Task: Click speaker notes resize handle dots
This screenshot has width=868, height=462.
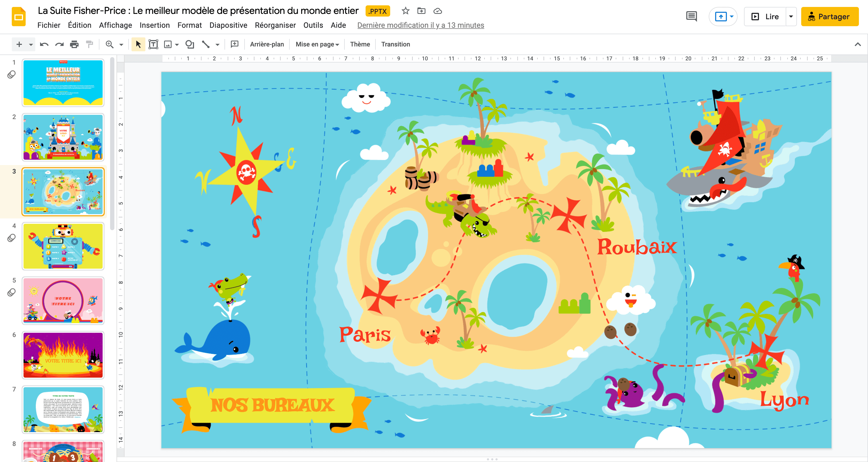Action: (492, 459)
